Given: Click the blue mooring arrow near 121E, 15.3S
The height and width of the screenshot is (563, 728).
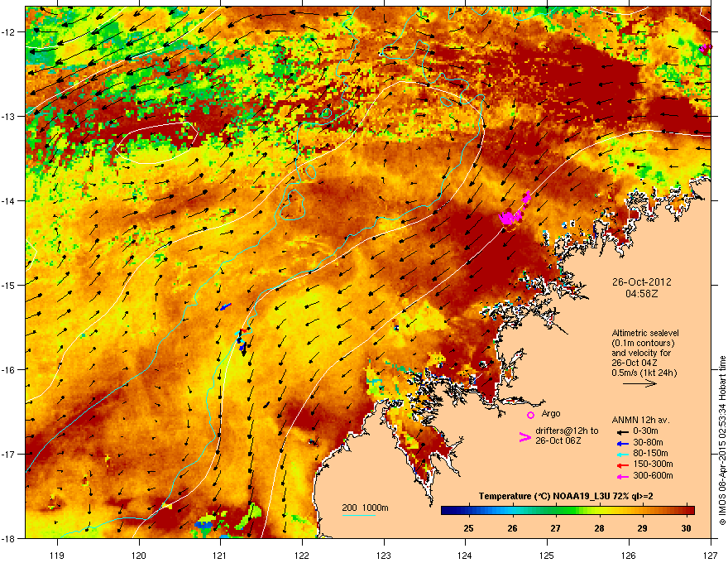Looking at the screenshot, I should tap(225, 307).
